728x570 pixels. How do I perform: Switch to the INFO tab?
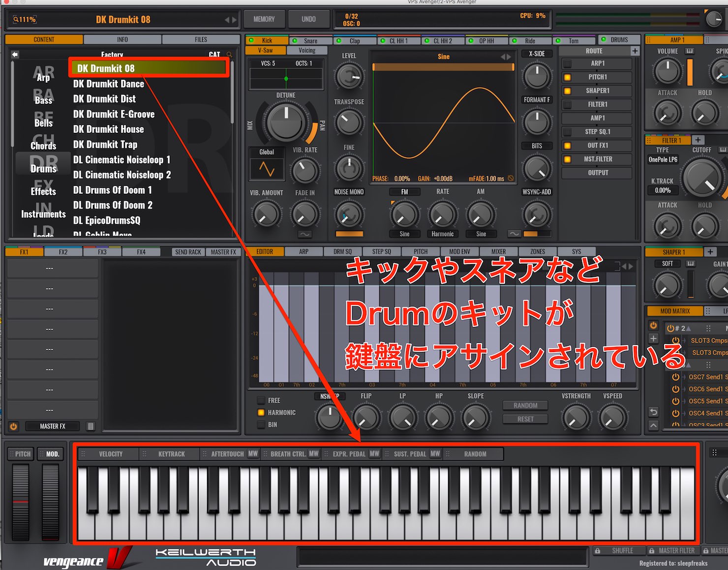tap(122, 40)
